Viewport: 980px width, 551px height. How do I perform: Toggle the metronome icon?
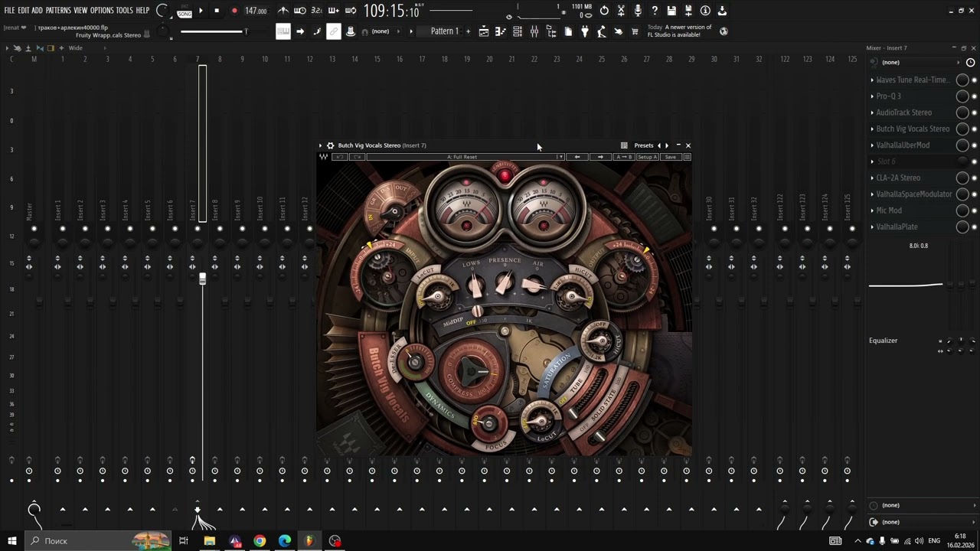[284, 11]
